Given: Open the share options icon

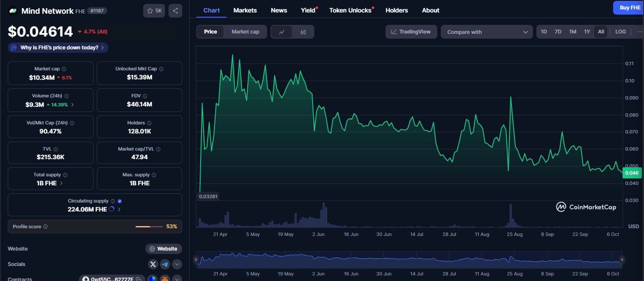Looking at the screenshot, I should pyautogui.click(x=175, y=11).
